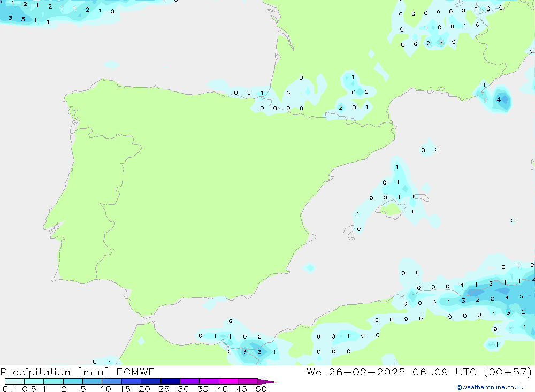The width and height of the screenshot is (535, 392).
Task: Click the 'We' weekday label
Action: tap(314, 372)
